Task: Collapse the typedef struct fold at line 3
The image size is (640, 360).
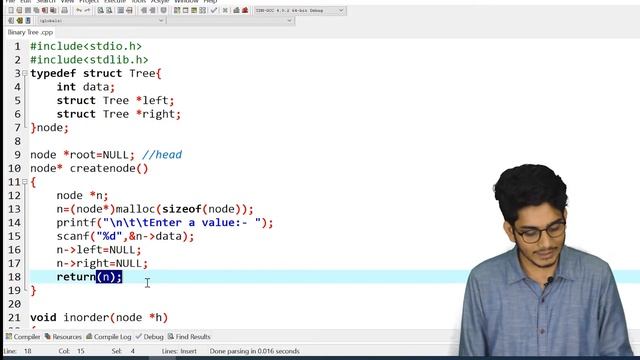Action: click(25, 73)
